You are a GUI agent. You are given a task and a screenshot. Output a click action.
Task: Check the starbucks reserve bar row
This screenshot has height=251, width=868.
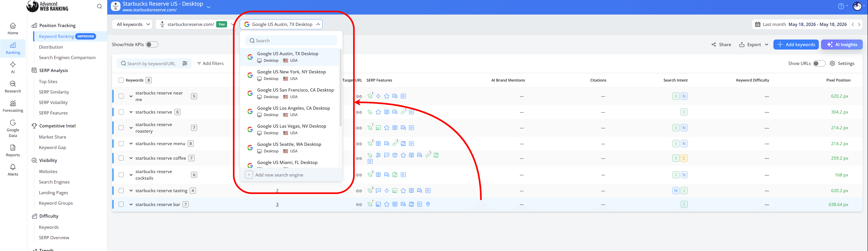[x=121, y=204]
